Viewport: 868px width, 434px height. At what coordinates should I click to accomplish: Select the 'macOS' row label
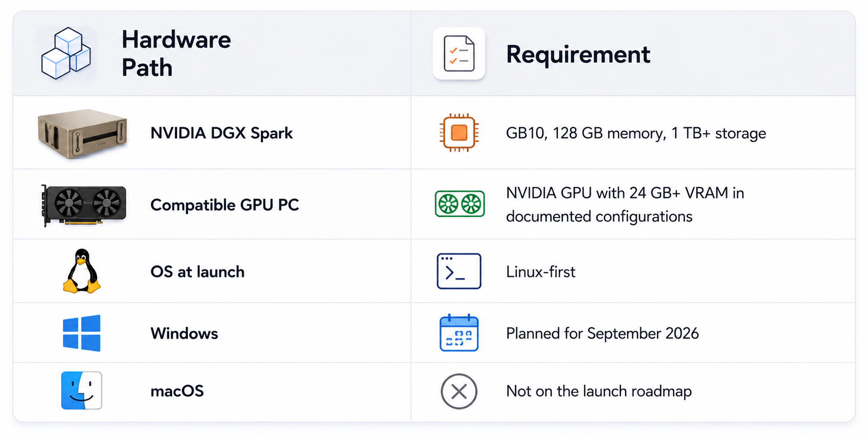pyautogui.click(x=177, y=391)
